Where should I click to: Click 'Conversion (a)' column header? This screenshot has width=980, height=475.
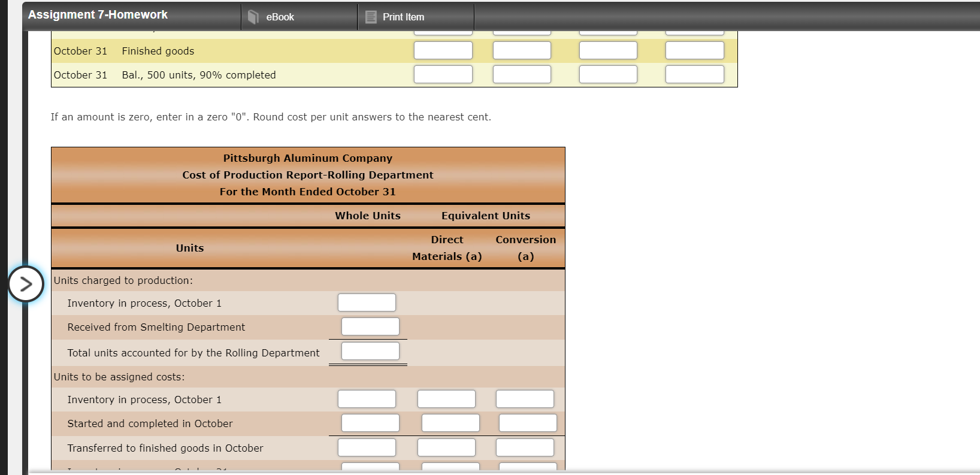[x=526, y=248]
